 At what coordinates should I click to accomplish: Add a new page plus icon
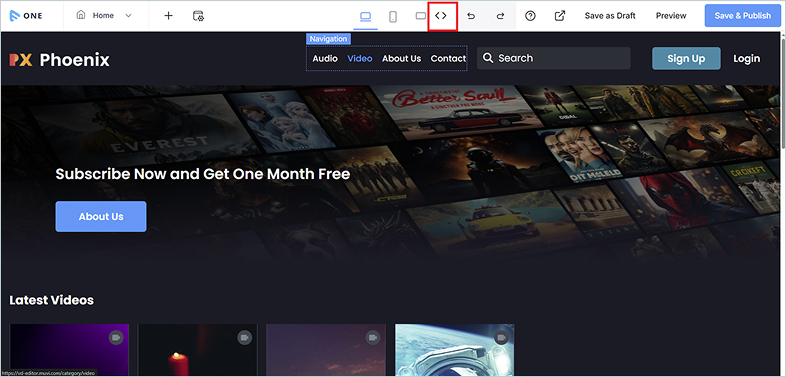tap(168, 16)
